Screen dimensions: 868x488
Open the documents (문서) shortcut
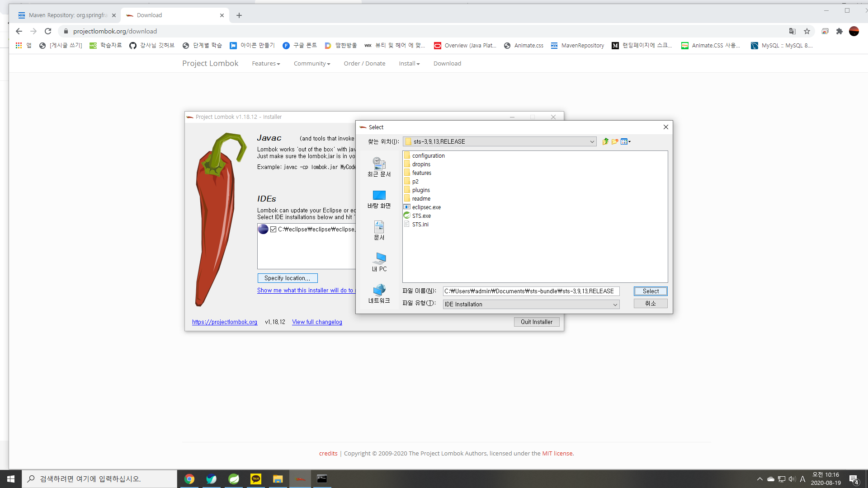point(379,230)
